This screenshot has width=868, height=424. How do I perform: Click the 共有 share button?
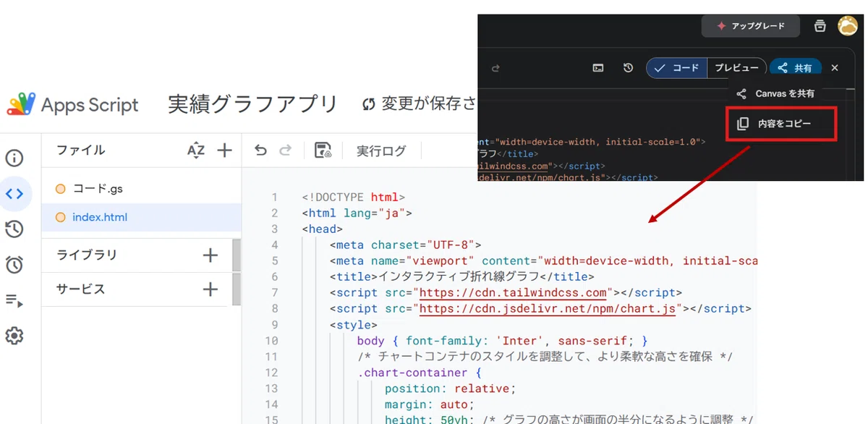click(795, 68)
